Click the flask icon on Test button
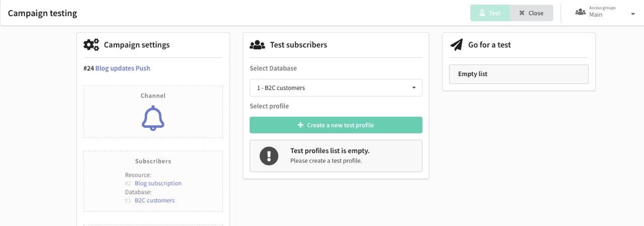Viewport: 644px width, 226px height. coord(482,13)
